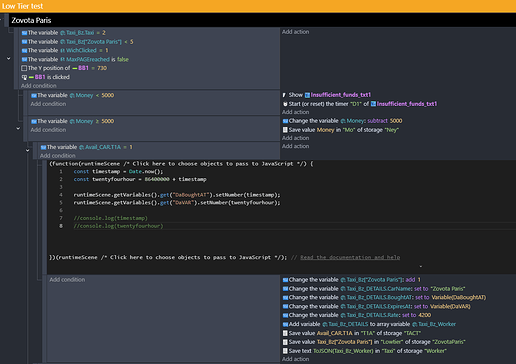516x364 pixels.
Task: Click storage name "TACT" in Save value action
Action: pyautogui.click(x=412, y=333)
